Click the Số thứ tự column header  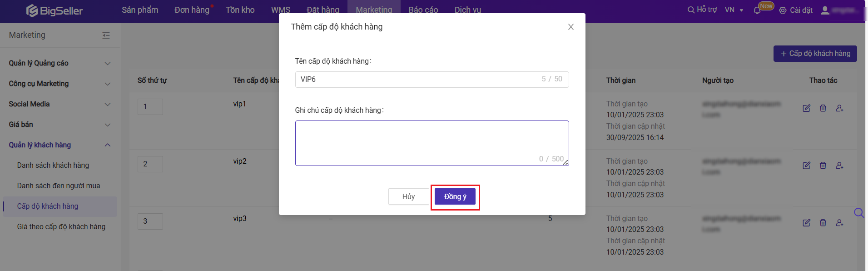(x=152, y=80)
